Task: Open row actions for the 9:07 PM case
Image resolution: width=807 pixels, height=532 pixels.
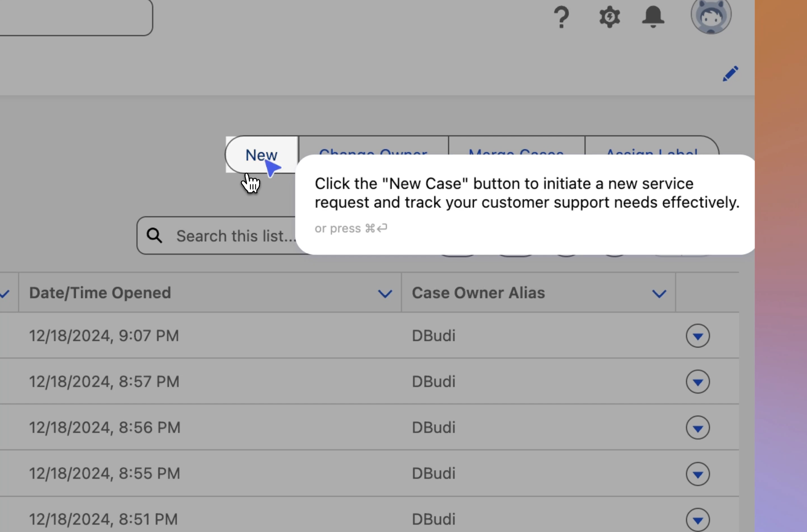Action: pos(697,336)
